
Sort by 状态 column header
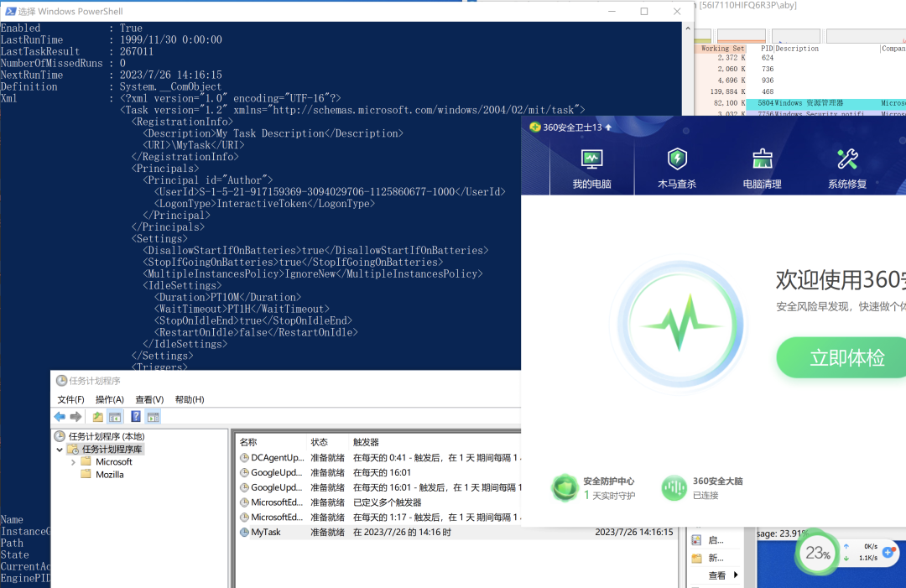click(319, 442)
